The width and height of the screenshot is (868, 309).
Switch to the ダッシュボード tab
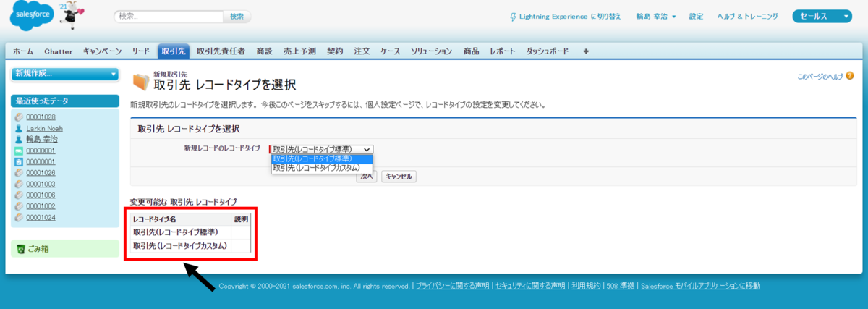click(x=548, y=51)
